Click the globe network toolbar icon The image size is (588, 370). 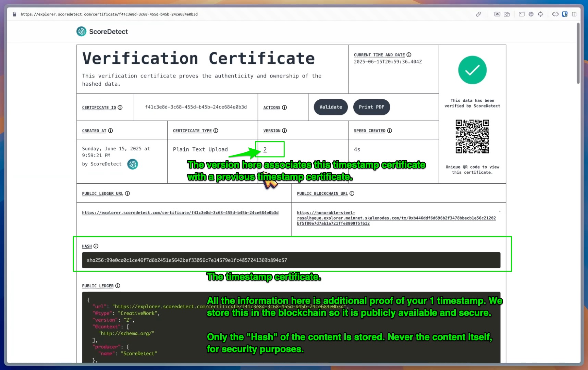pos(531,14)
